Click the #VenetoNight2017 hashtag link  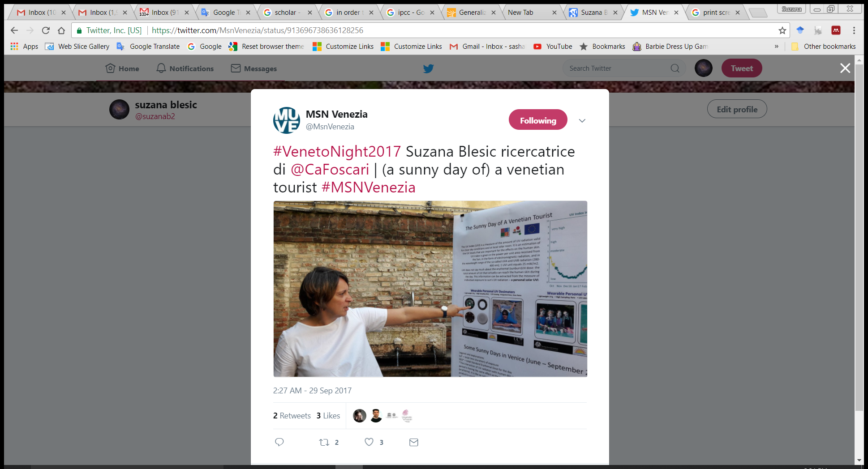(x=337, y=152)
